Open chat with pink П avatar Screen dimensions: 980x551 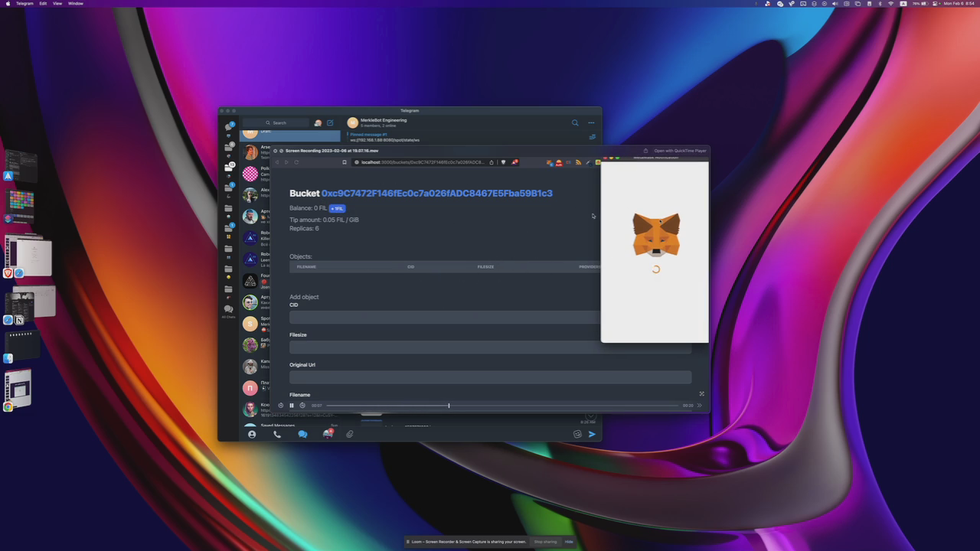(250, 388)
